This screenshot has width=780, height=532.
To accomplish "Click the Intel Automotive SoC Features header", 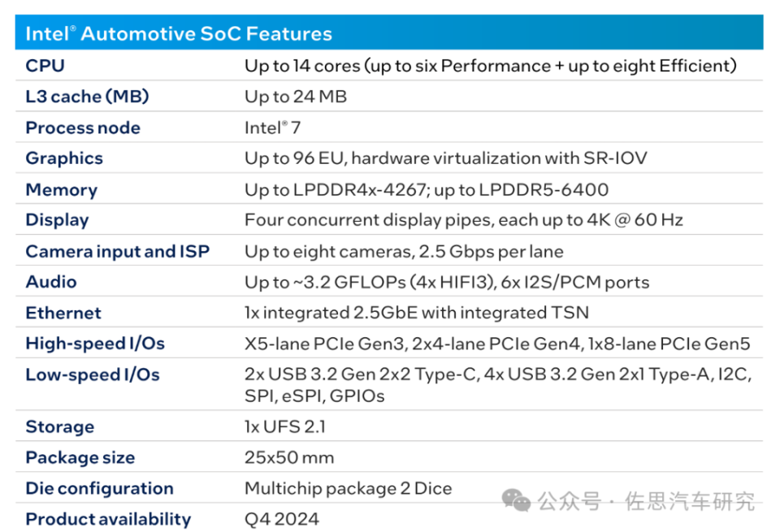I will (x=179, y=34).
